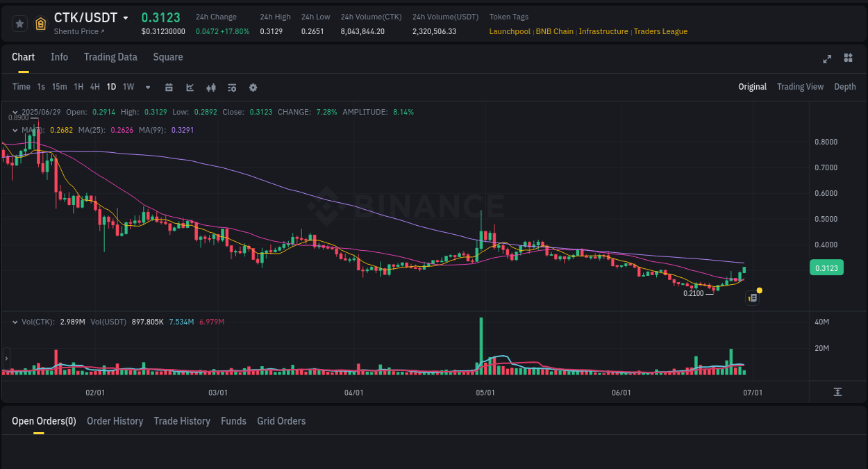The width and height of the screenshot is (868, 469).
Task: Open the date range calendar icon
Action: (169, 87)
